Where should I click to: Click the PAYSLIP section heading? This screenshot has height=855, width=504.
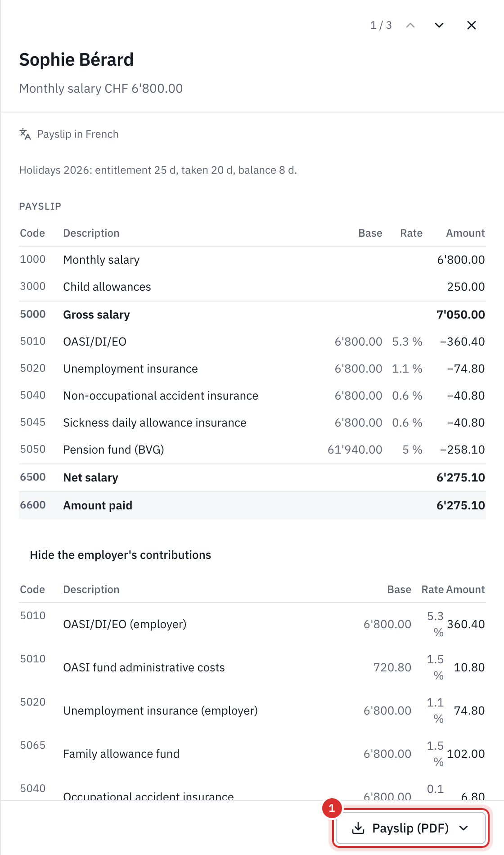coord(40,206)
